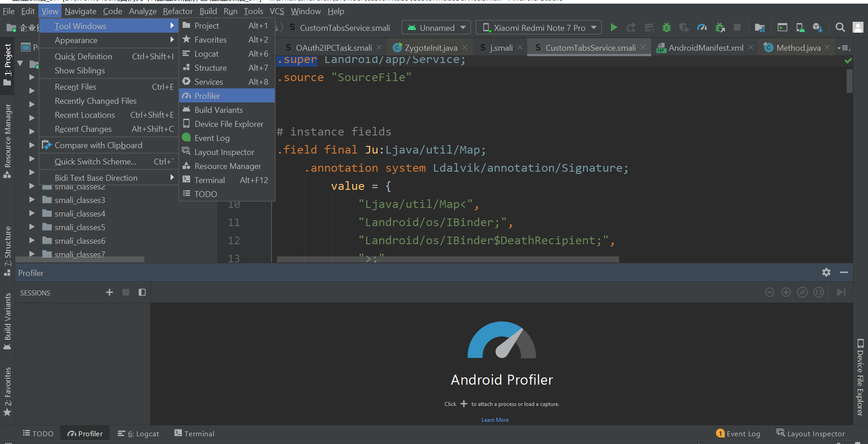
Task: Open Terminal from the submenu
Action: point(227,180)
